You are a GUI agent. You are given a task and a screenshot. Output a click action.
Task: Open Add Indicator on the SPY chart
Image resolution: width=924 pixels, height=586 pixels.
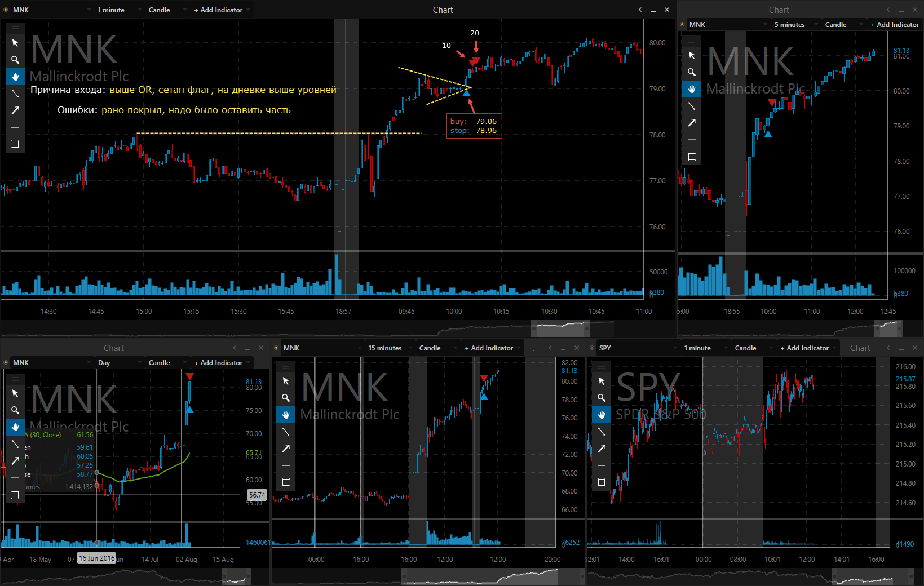click(808, 348)
